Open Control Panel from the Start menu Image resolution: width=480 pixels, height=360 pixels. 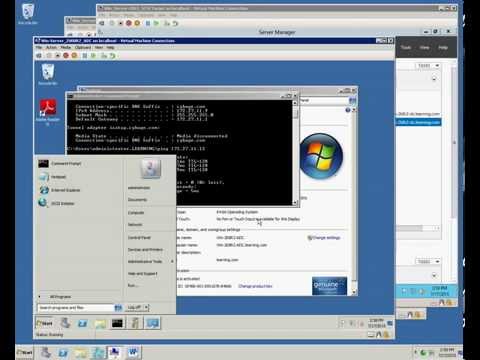(139, 238)
